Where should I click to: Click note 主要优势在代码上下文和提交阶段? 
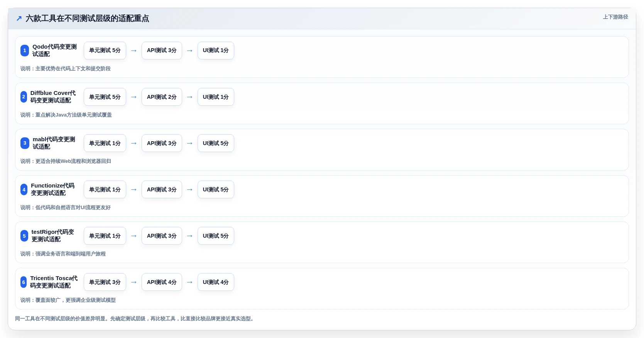73,69
